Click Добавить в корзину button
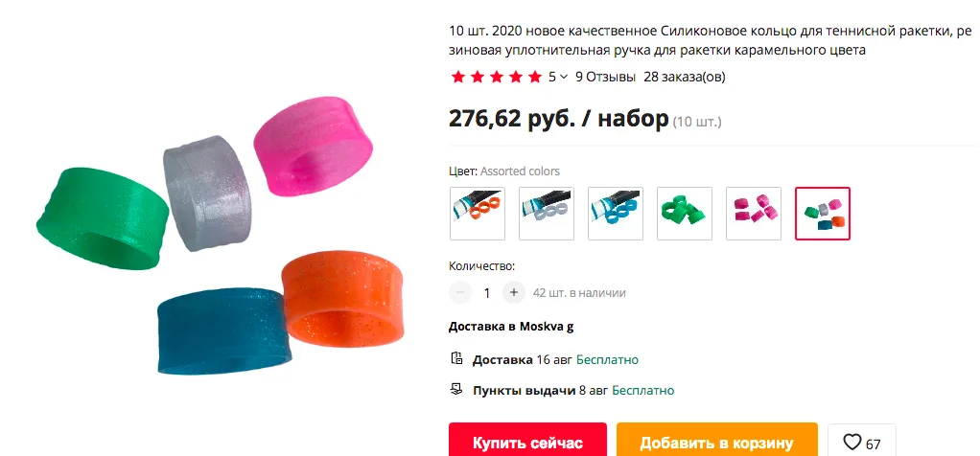 pyautogui.click(x=717, y=443)
